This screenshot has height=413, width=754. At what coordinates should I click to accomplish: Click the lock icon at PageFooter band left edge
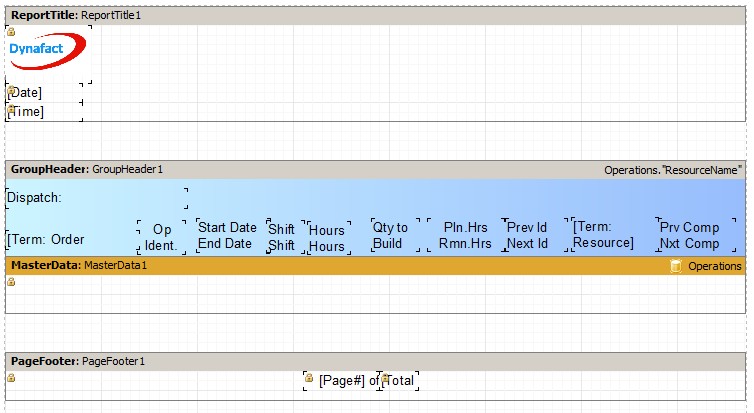tap(11, 378)
